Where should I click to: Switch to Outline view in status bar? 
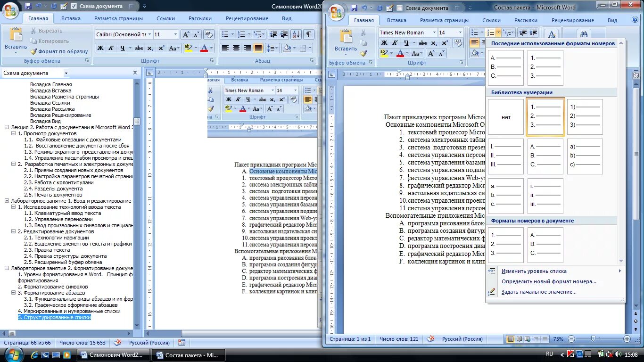(x=537, y=339)
